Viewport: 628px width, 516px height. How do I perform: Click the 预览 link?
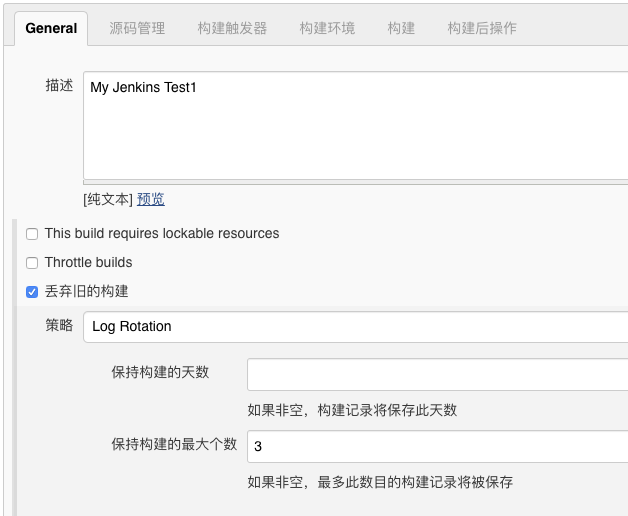pos(151,199)
